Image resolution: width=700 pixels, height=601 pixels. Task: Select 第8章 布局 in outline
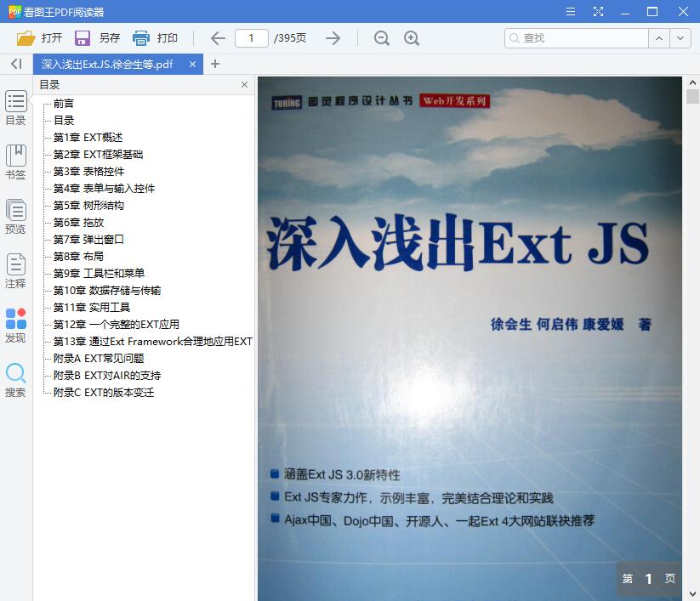point(78,257)
